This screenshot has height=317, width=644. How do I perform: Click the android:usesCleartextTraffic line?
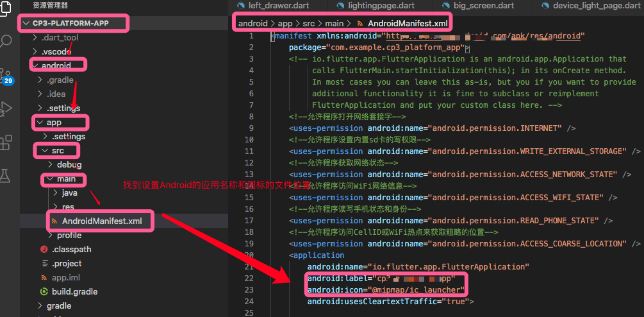(x=391, y=302)
